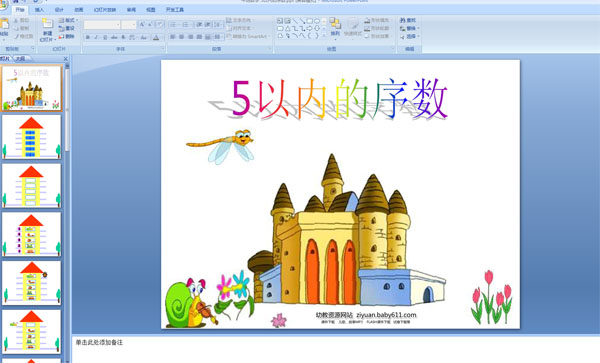This screenshot has height=363, width=600.
Task: Switch to the Insert (插入) ribbon tab
Action: tap(39, 10)
